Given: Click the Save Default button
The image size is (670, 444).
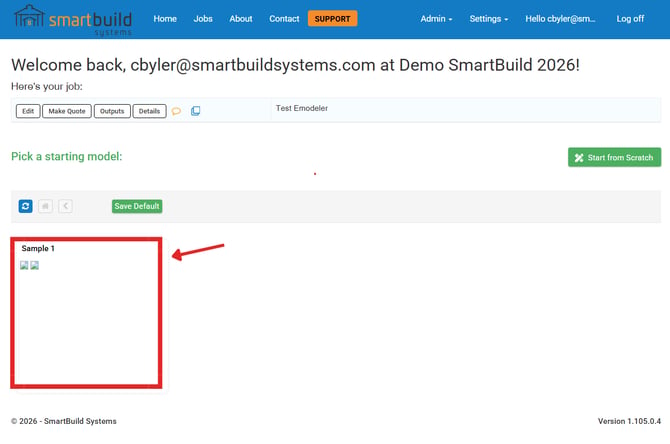Looking at the screenshot, I should (x=137, y=206).
